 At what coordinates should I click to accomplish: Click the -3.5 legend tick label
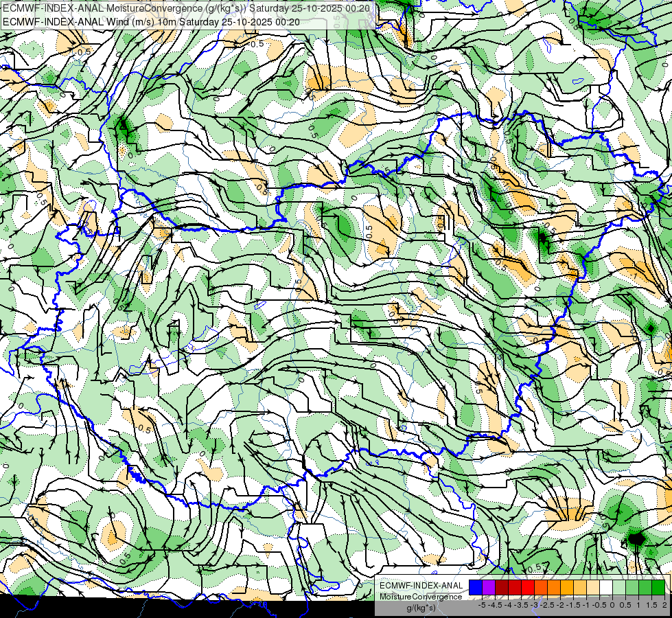tap(521, 605)
